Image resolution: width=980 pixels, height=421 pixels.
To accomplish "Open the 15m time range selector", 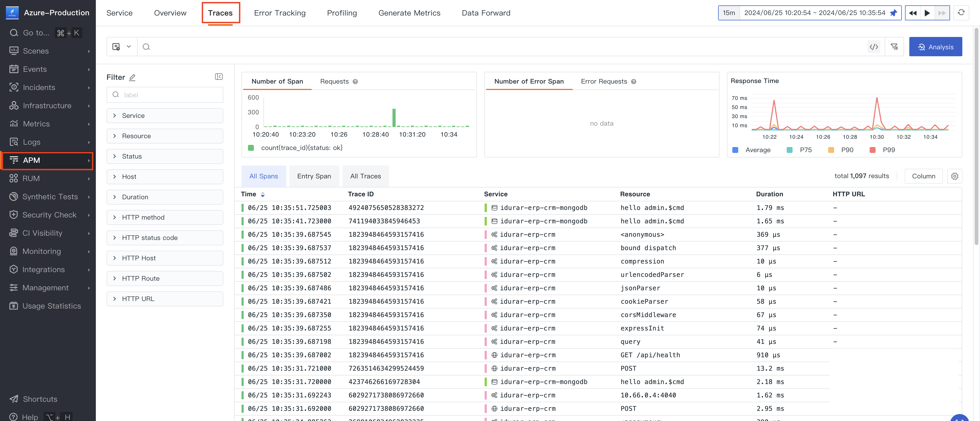I will [x=729, y=13].
